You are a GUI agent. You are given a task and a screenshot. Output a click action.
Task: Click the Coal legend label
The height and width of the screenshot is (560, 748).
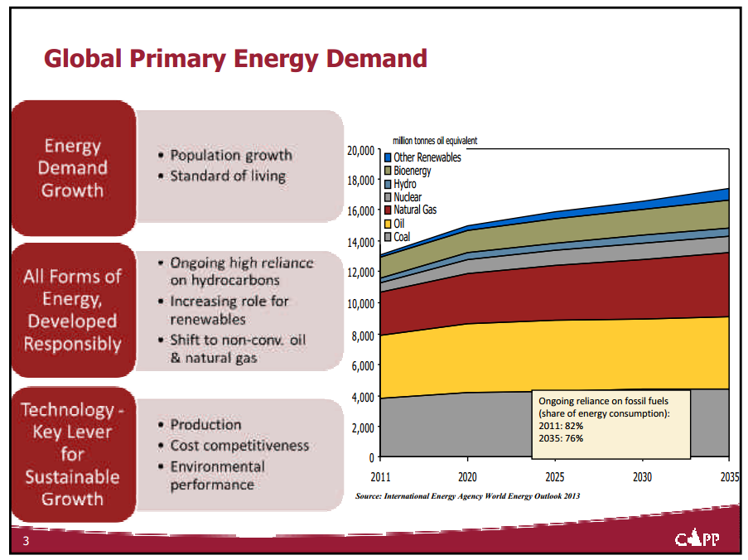tap(402, 237)
